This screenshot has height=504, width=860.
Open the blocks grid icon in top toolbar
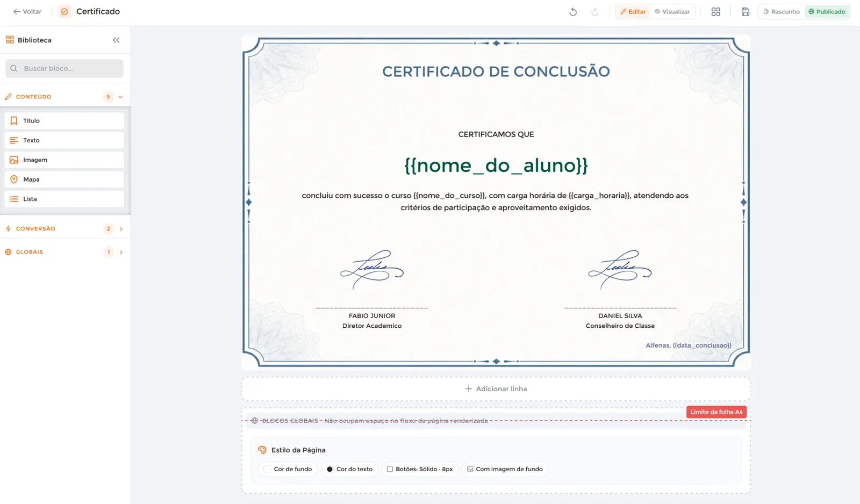[716, 12]
